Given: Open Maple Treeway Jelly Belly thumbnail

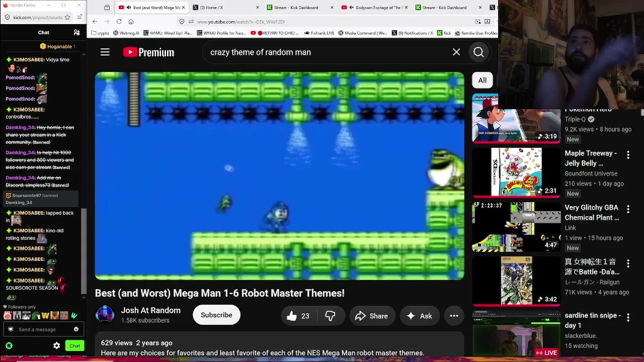Looking at the screenshot, I should coord(516,172).
